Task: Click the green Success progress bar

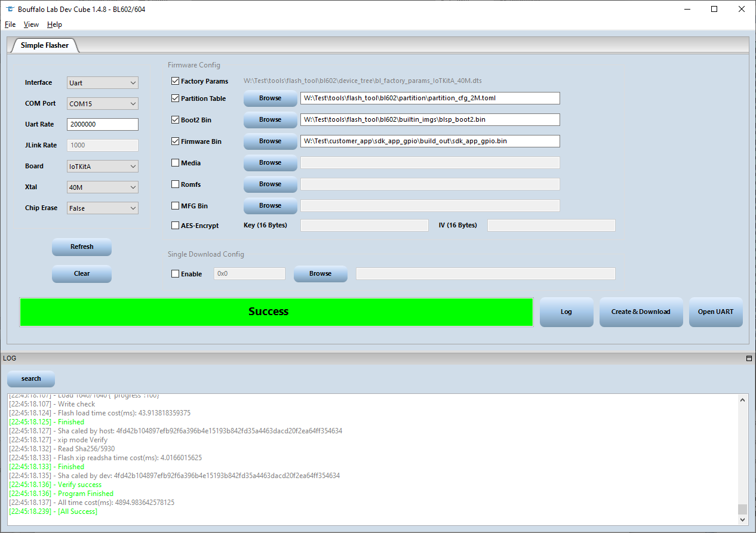Action: [x=276, y=312]
